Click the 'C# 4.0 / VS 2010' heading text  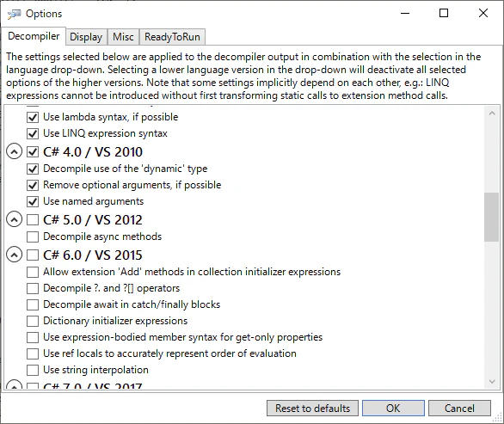[x=93, y=151]
